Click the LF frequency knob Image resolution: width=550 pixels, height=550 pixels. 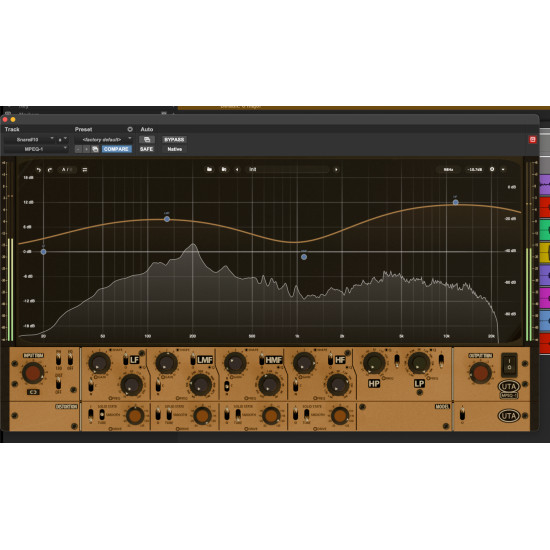coord(132,385)
